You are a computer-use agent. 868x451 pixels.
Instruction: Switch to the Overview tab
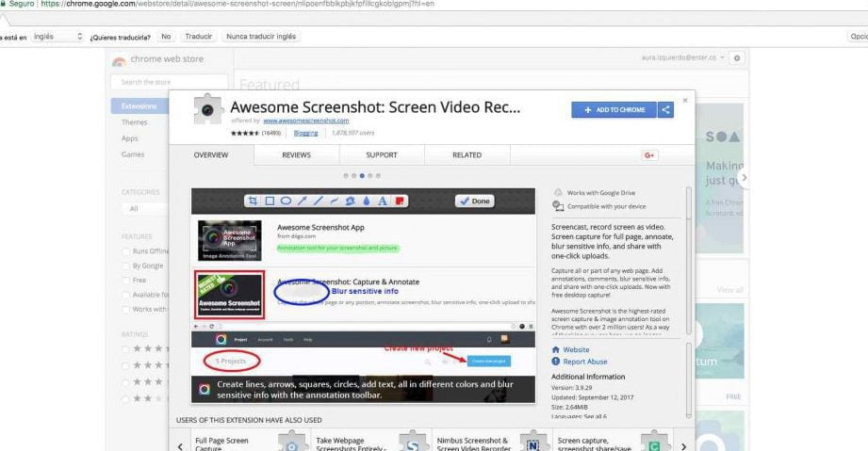click(x=211, y=155)
